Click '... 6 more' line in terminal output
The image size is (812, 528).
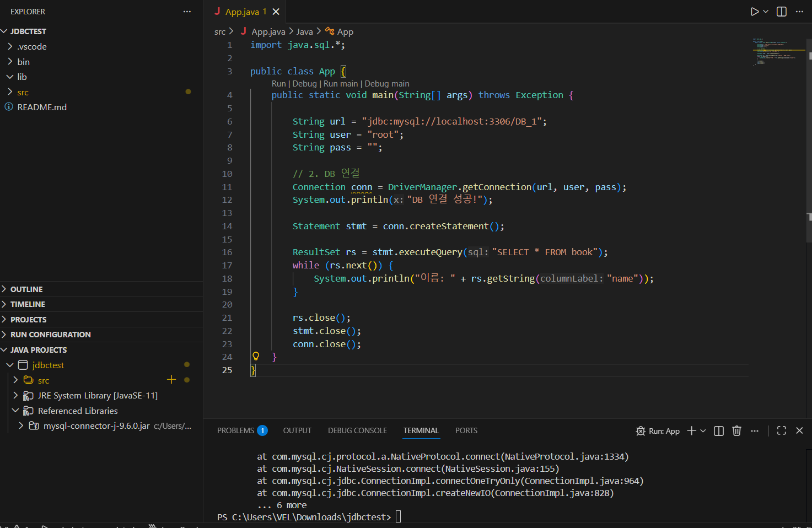tap(282, 505)
